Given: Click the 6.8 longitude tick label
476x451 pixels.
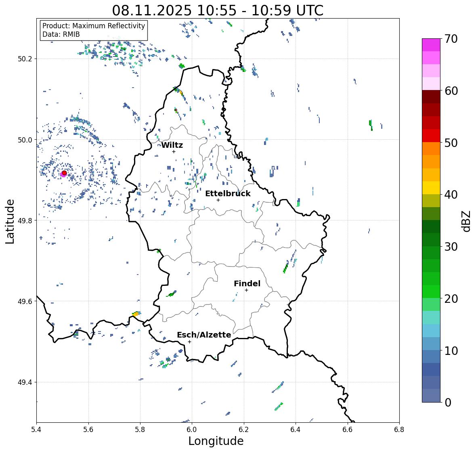Looking at the screenshot, I should [x=399, y=430].
